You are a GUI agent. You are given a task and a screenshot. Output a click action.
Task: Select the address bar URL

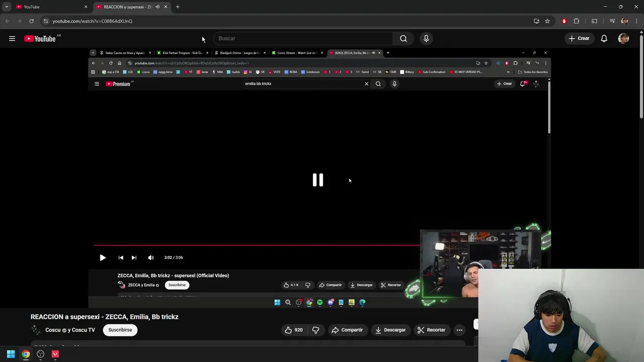pyautogui.click(x=92, y=21)
